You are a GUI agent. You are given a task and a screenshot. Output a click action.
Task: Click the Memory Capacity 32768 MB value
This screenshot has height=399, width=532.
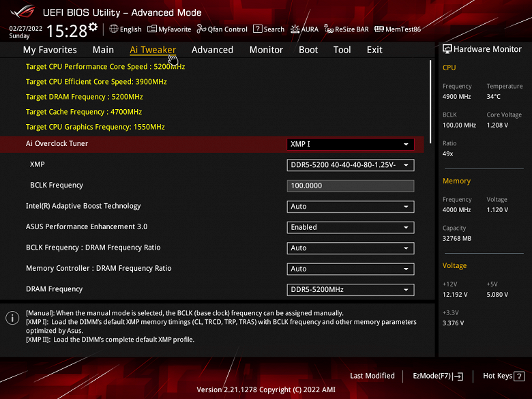click(457, 239)
